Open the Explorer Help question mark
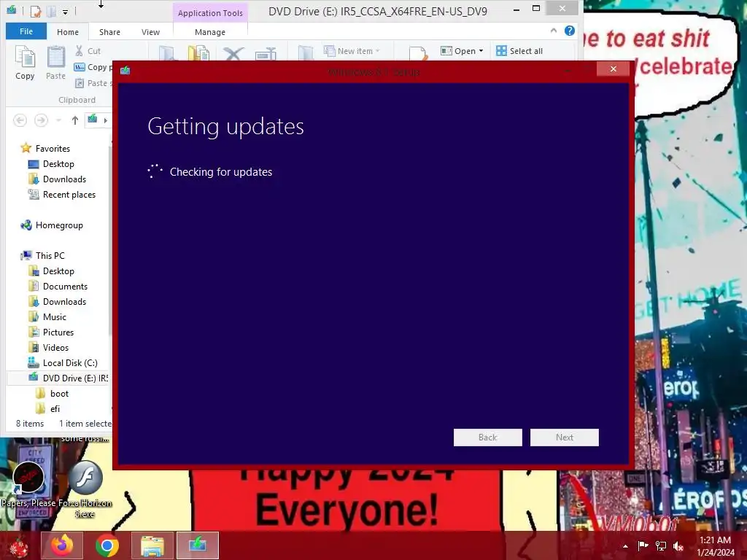Image resolution: width=747 pixels, height=560 pixels. [569, 31]
